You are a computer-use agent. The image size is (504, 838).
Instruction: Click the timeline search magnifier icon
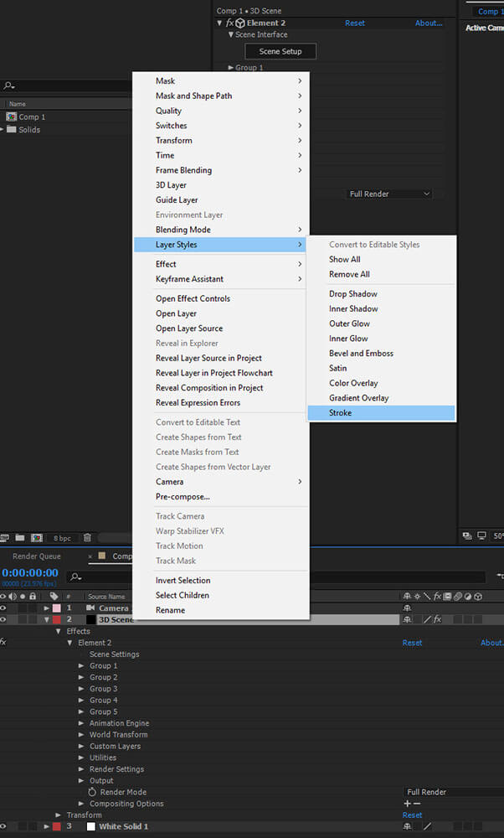pyautogui.click(x=76, y=577)
